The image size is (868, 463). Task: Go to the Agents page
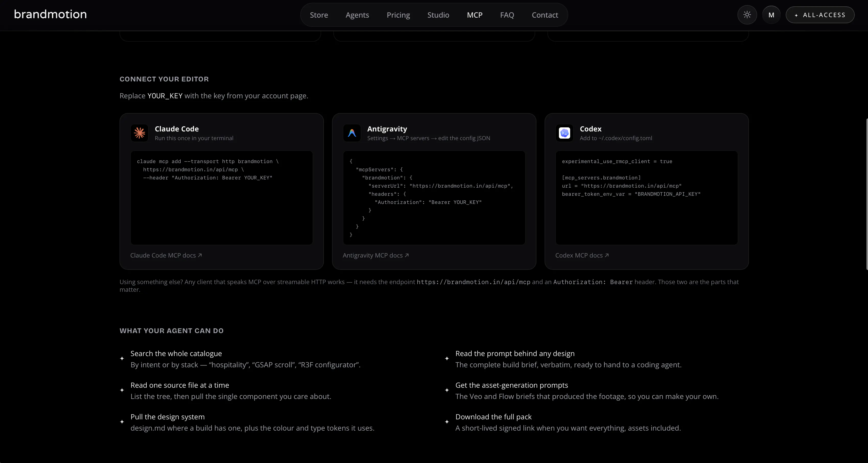(x=357, y=15)
